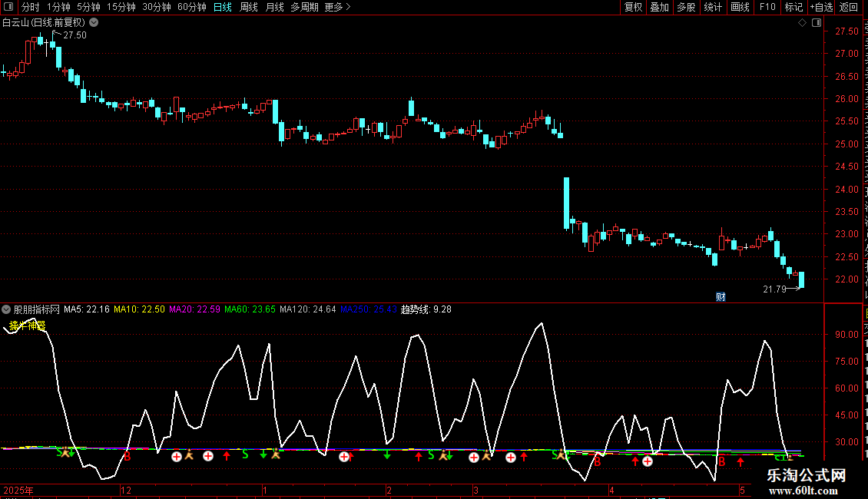Click the diamond icon above the chart

pyautogui.click(x=802, y=23)
